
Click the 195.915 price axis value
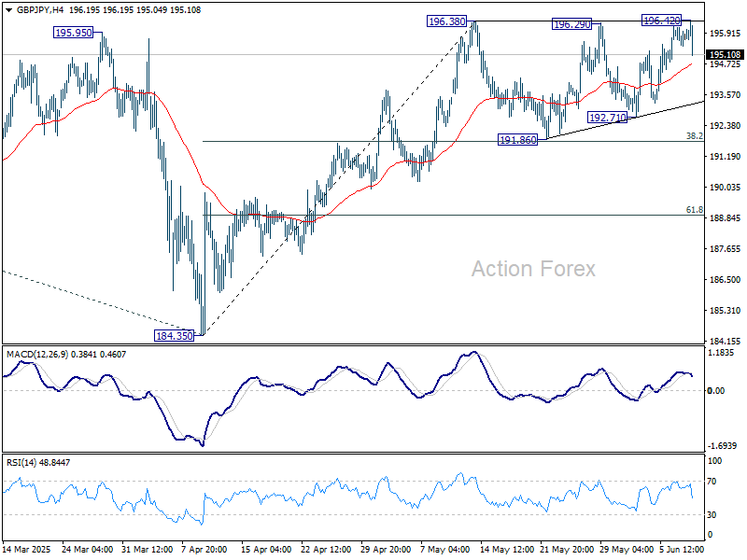tap(726, 34)
